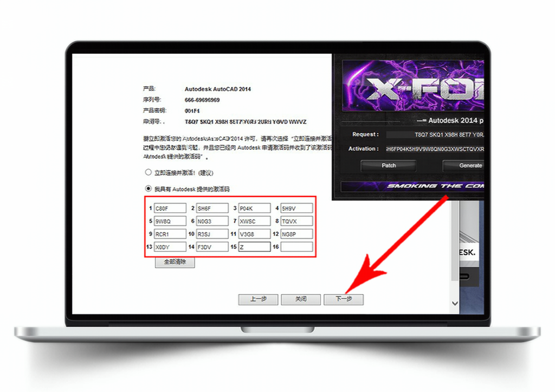This screenshot has width=555, height=392.
Task: Click activation code field 6 containing N0G3
Action: tap(212, 221)
